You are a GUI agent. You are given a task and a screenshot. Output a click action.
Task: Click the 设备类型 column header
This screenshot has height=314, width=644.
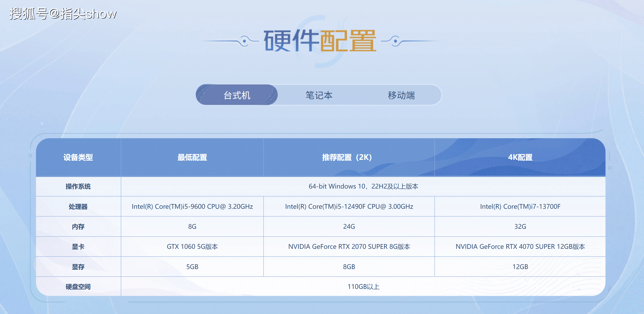coord(78,157)
